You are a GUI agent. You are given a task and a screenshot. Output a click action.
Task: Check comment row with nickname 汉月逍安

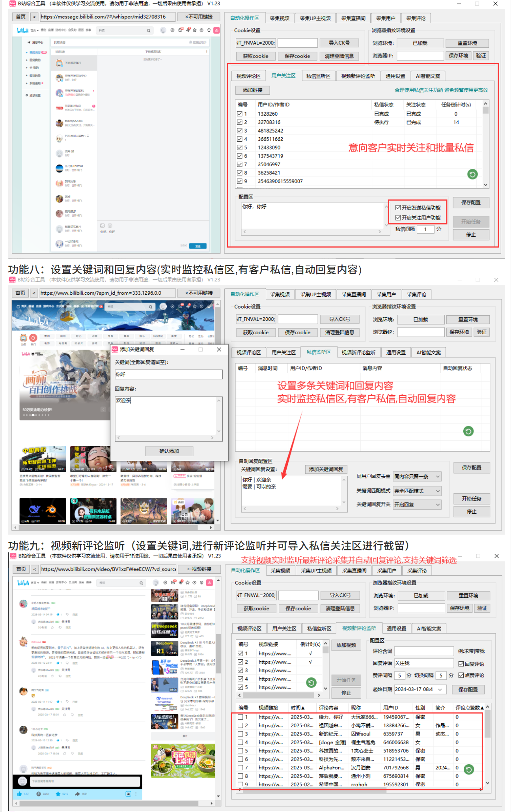coord(241,767)
